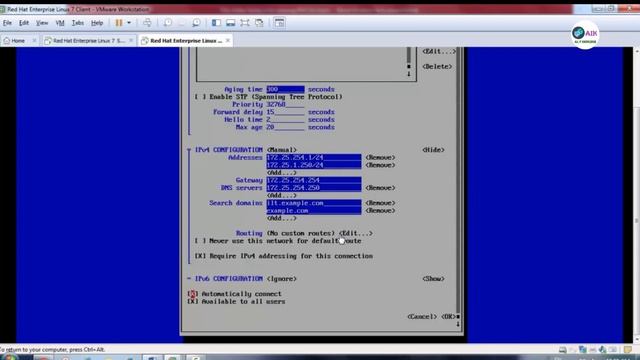Click <Add...> under Search domains

pos(282,218)
